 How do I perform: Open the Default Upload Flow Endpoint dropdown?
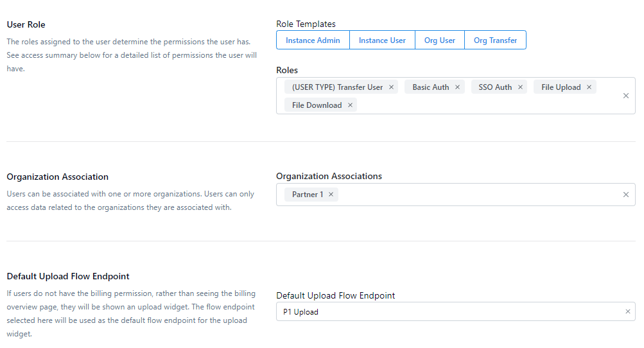pos(449,312)
